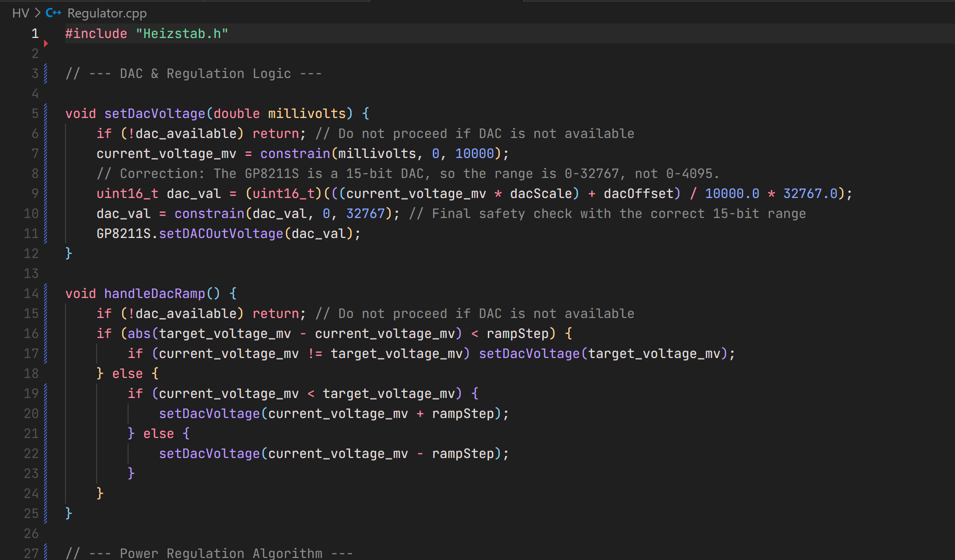Image resolution: width=955 pixels, height=560 pixels.
Task: Click the "Final safety check" comment on line 10
Action: tap(607, 213)
